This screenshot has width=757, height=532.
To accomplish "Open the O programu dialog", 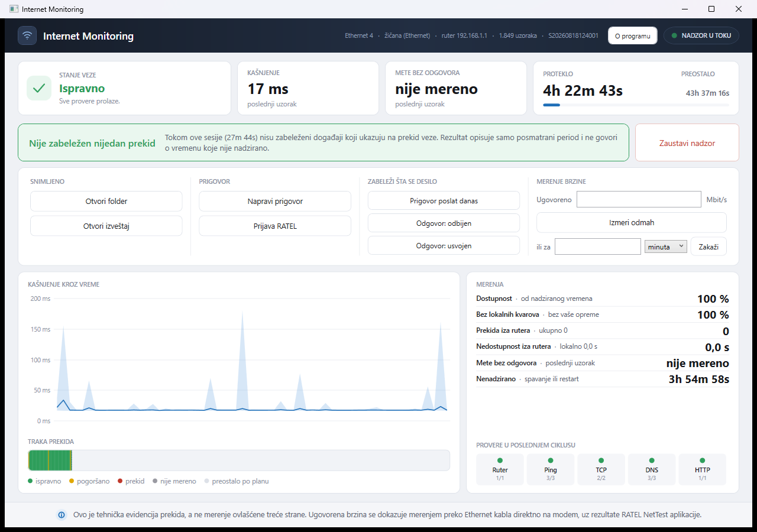I will (633, 35).
